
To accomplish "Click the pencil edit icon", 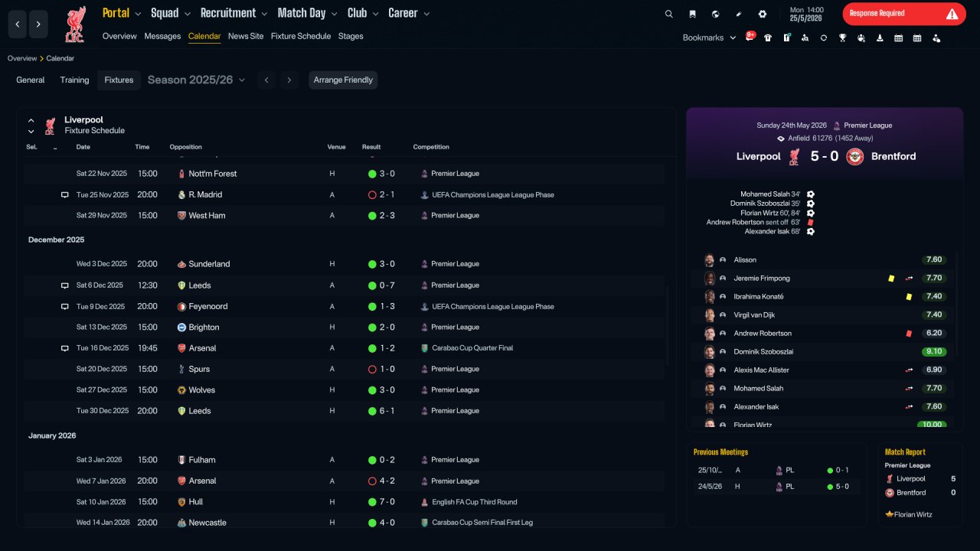I will 739,14.
